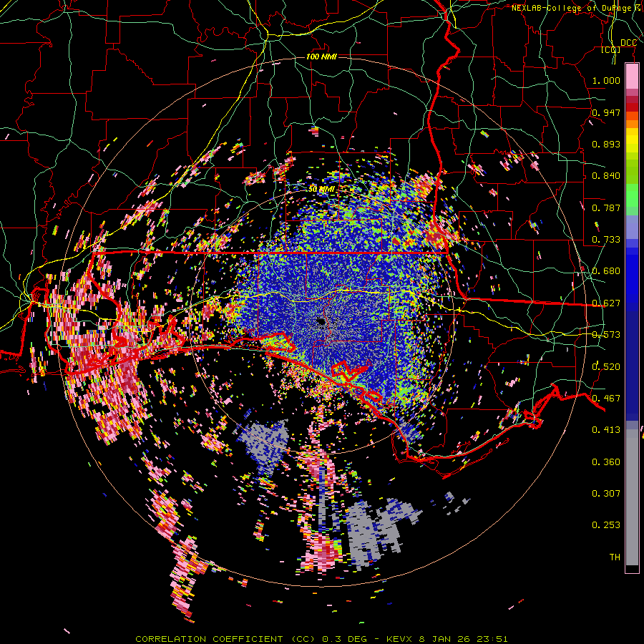
Task: Select the 1.000 value on the color scale
Action: 606,80
